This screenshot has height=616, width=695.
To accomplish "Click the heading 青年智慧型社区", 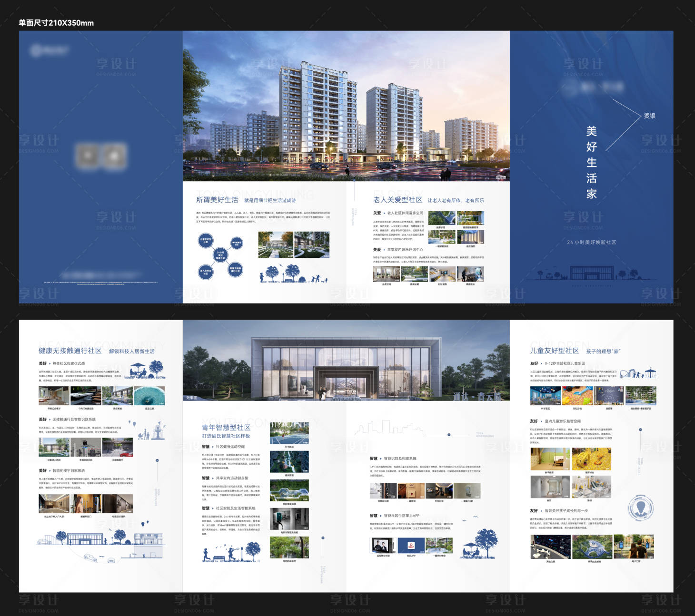I will (x=226, y=427).
